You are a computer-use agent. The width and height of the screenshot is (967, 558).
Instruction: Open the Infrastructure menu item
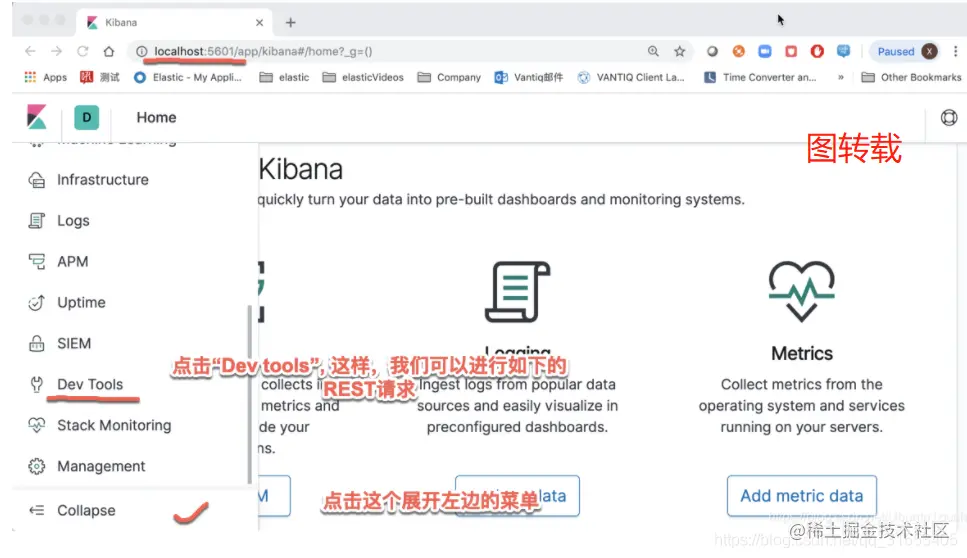coord(103,180)
